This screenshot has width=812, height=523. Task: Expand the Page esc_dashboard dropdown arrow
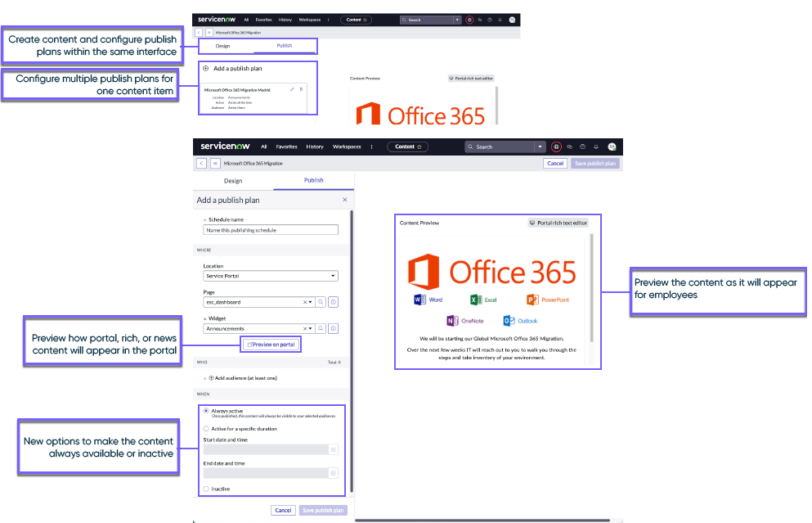tap(310, 302)
